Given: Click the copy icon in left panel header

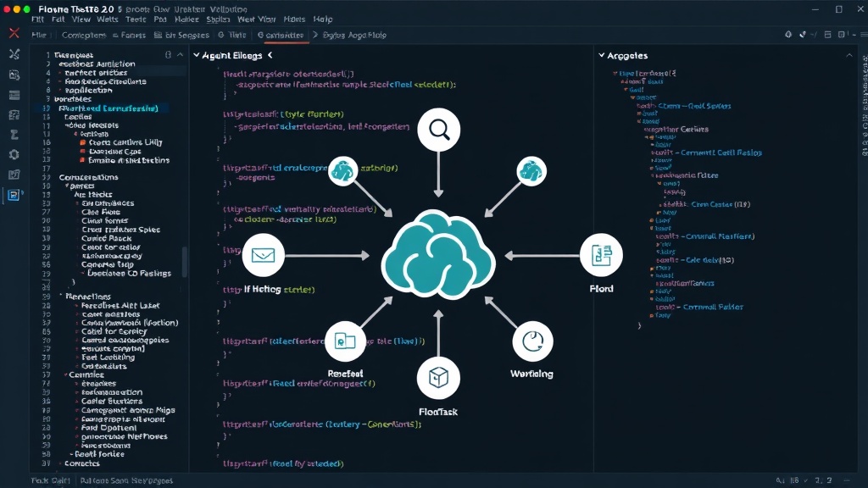Looking at the screenshot, I should click(169, 55).
